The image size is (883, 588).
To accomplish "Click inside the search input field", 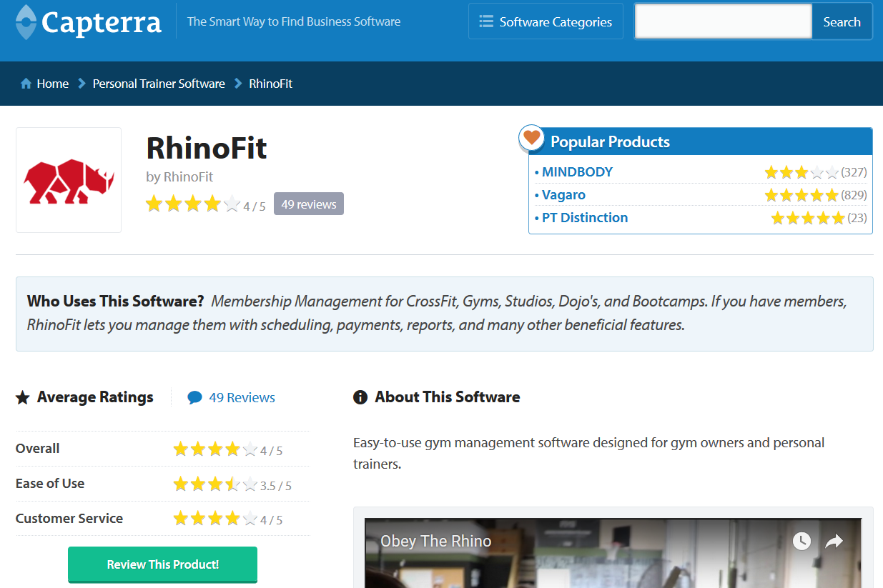I will coord(722,21).
